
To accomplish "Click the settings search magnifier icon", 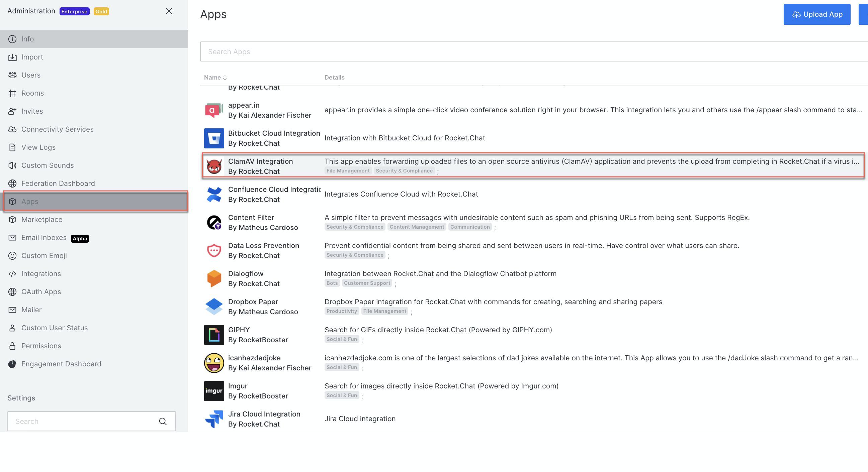I will click(163, 422).
